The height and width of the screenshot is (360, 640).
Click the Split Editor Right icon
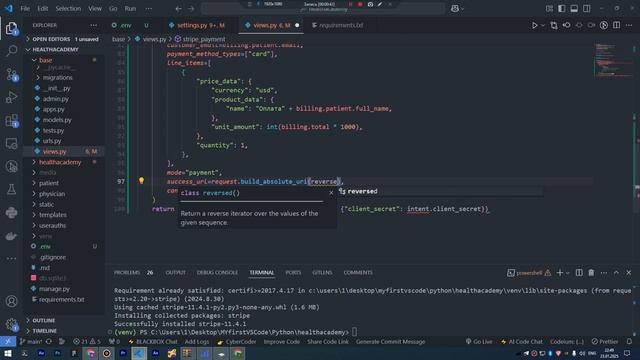pyautogui.click(x=616, y=25)
